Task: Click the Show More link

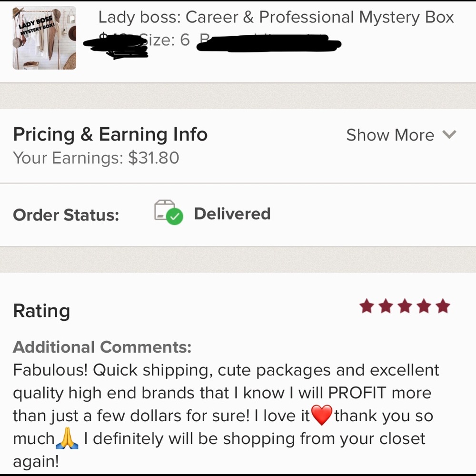Action: [390, 135]
